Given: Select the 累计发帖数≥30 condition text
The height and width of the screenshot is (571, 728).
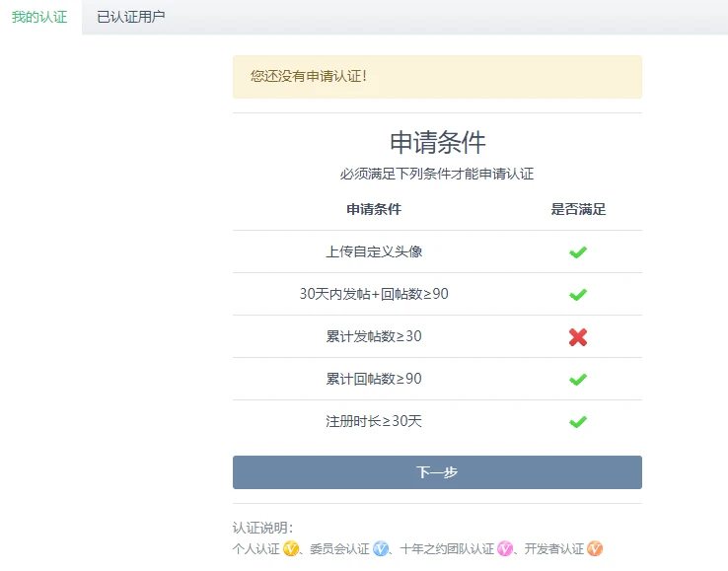Looking at the screenshot, I should (x=374, y=336).
